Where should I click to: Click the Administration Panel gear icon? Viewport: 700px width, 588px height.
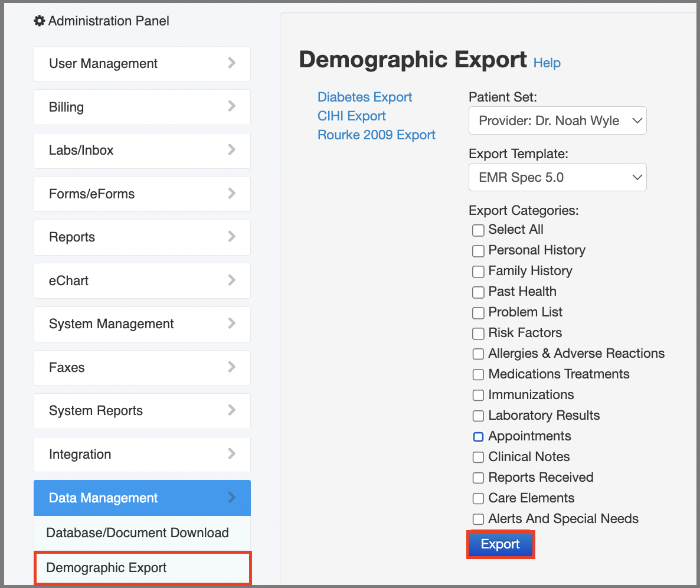39,21
